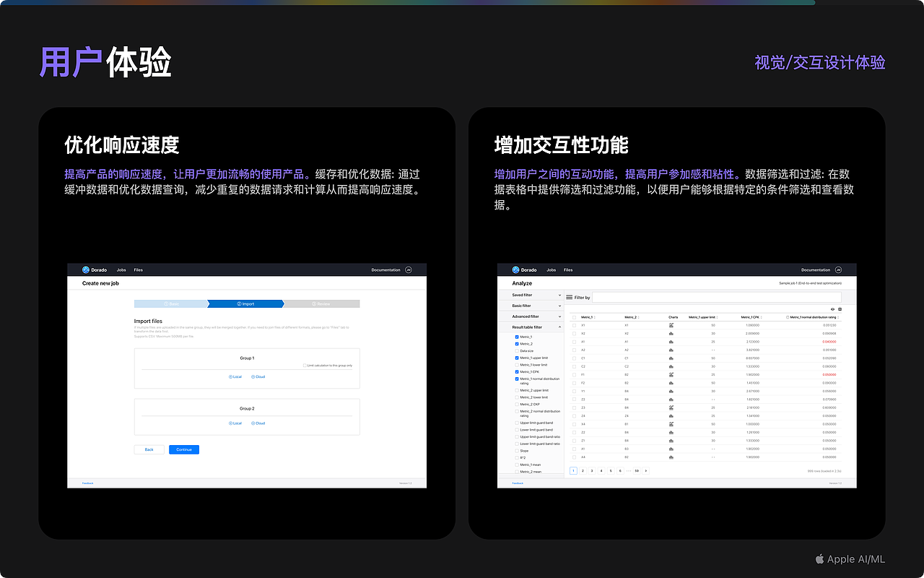Expand the Saved filter section

[x=531, y=295]
